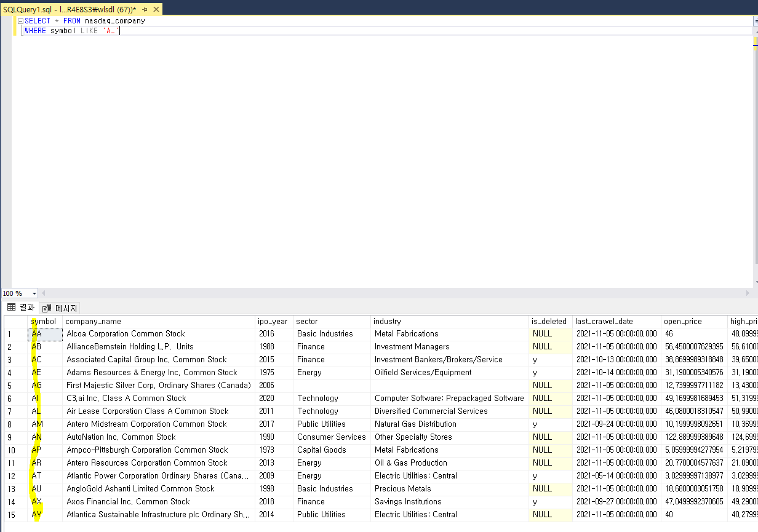This screenshot has width=758, height=532.
Task: Select the row 15 header in the results grid
Action: (x=15, y=515)
